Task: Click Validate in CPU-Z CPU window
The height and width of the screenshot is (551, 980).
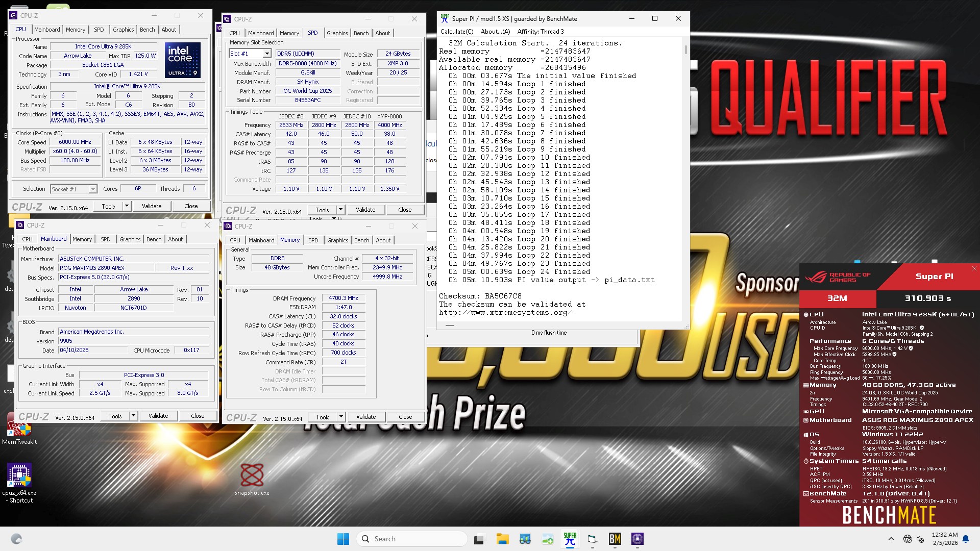Action: (x=152, y=206)
